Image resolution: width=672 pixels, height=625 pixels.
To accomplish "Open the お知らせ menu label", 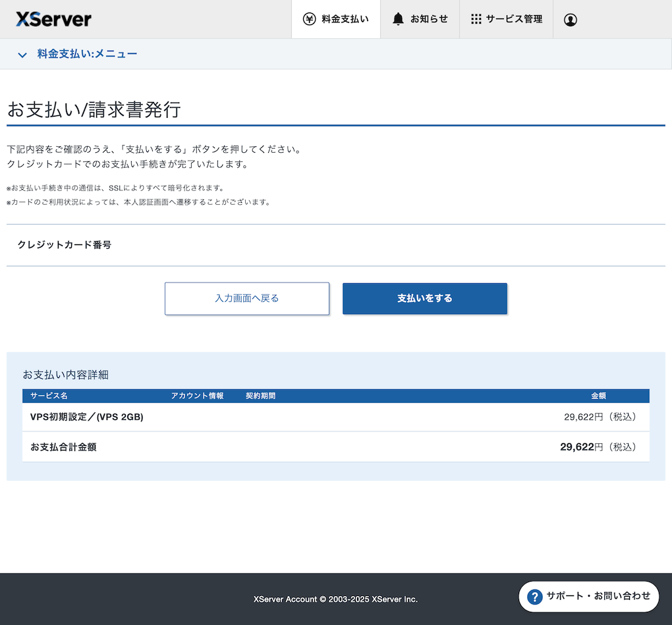I will coord(429,19).
